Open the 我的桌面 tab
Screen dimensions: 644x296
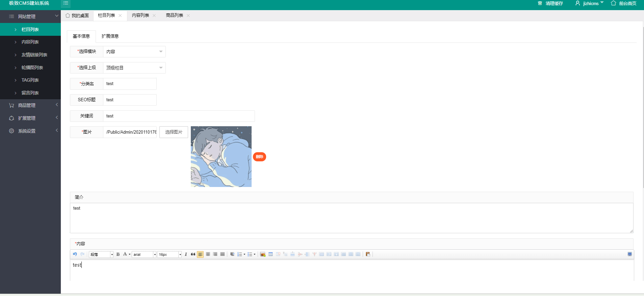click(77, 16)
